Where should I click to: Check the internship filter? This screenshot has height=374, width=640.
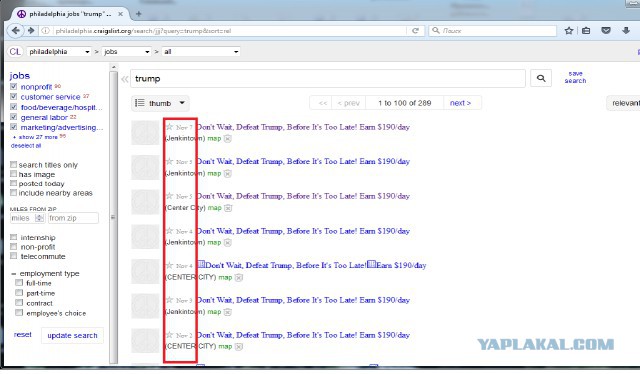pos(13,237)
